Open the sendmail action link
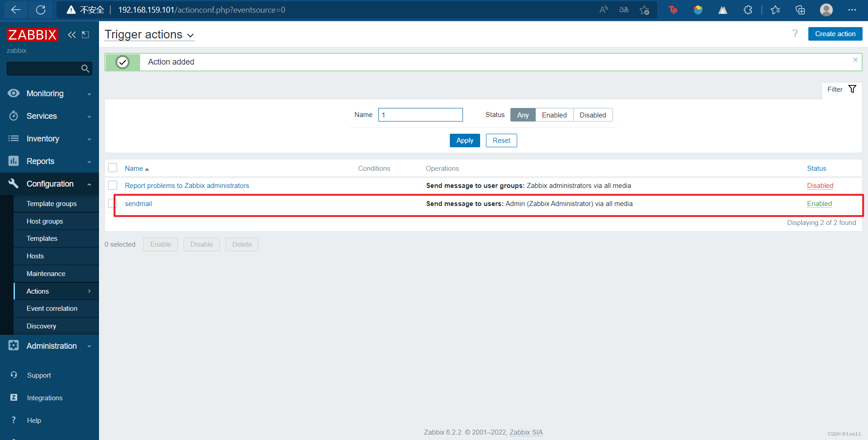The height and width of the screenshot is (440, 868). 138,204
